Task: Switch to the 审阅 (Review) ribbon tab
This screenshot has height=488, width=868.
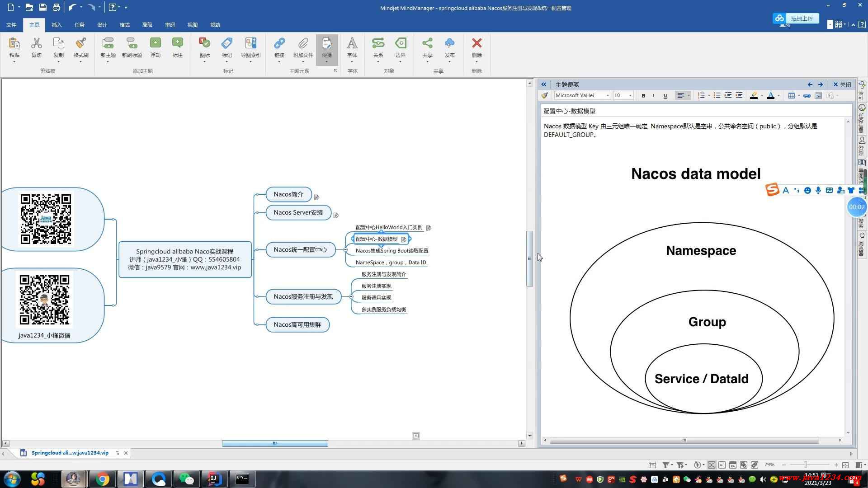Action: click(x=170, y=25)
